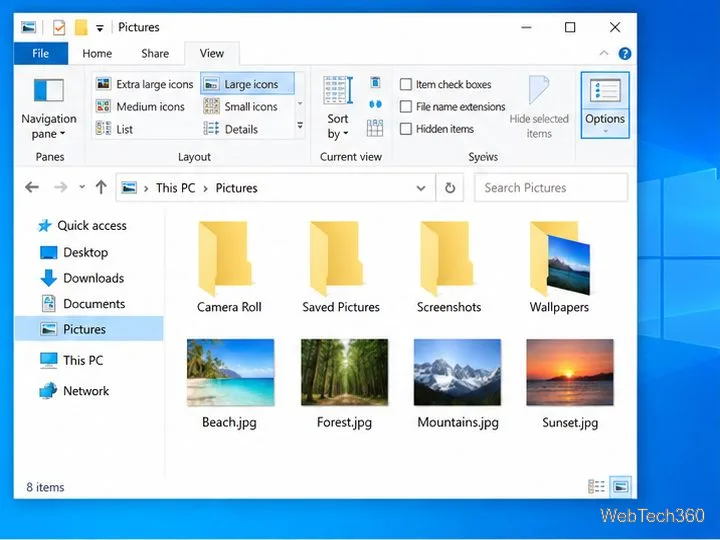Open Desktop in the navigation pane
720x540 pixels.
click(x=74, y=253)
